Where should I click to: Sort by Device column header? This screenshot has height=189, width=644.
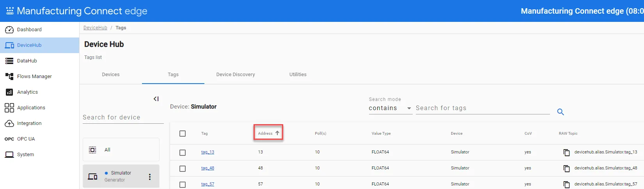[457, 134]
